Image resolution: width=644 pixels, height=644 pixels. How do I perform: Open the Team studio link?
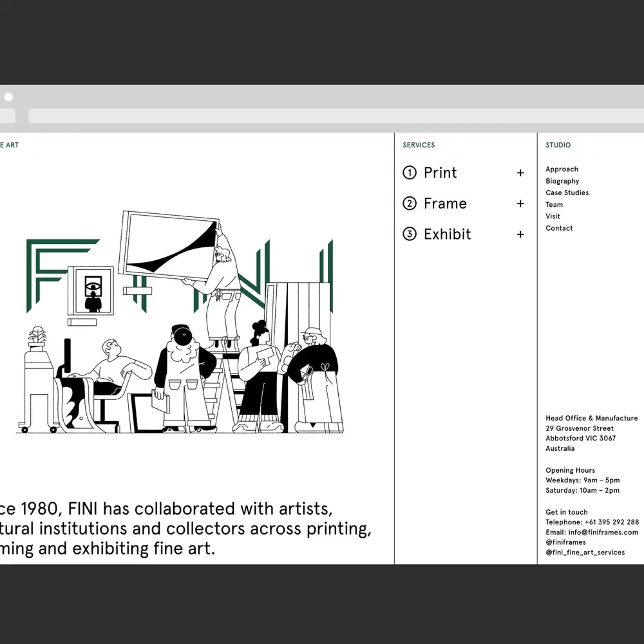(554, 205)
